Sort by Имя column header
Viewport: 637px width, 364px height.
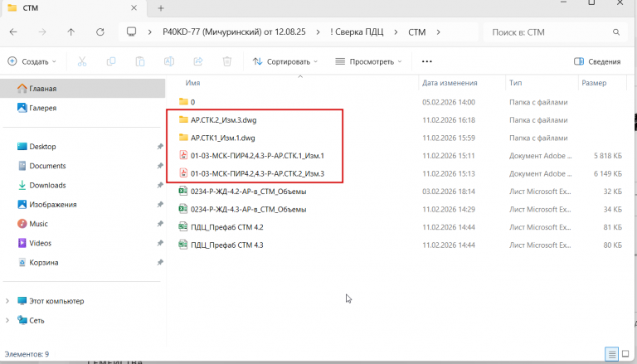[192, 83]
